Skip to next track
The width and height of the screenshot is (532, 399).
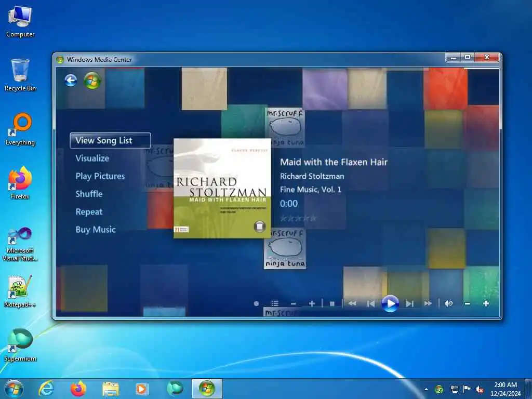(x=409, y=303)
